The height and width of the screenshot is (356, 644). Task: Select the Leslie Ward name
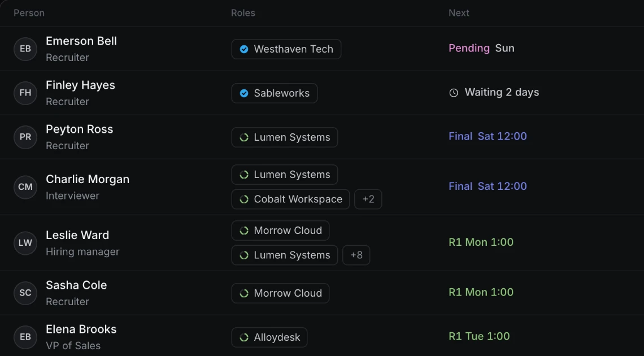[x=77, y=235]
